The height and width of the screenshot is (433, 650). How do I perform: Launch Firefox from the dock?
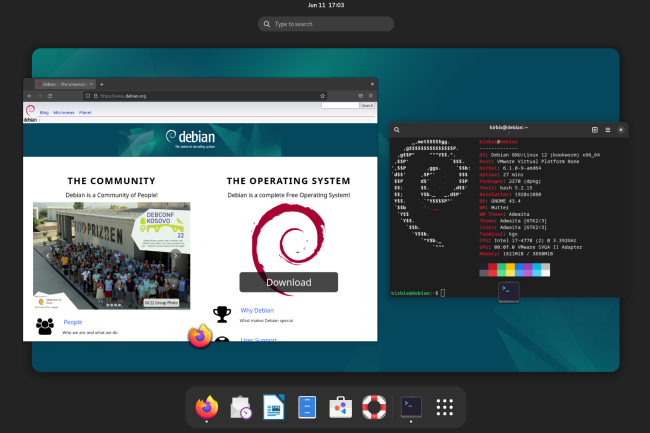click(x=207, y=407)
